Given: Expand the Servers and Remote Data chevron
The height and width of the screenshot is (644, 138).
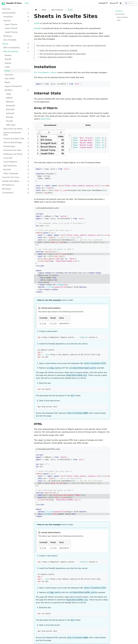Looking at the screenshot, I should (x=28, y=134).
